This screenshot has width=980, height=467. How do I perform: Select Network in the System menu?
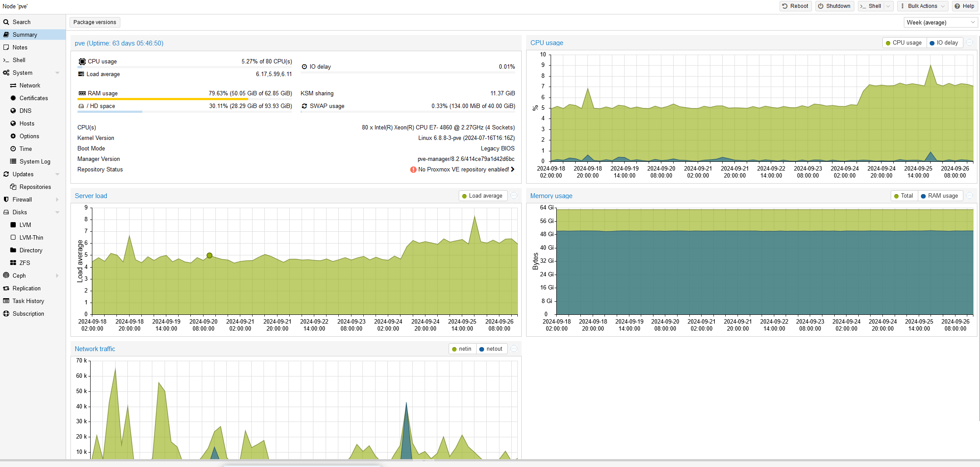tap(30, 85)
